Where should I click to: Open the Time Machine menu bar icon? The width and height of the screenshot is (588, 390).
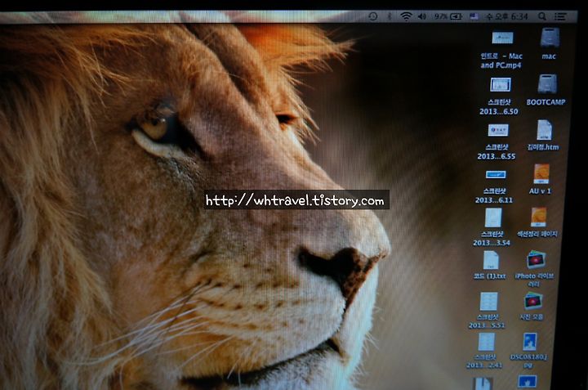[x=372, y=16]
